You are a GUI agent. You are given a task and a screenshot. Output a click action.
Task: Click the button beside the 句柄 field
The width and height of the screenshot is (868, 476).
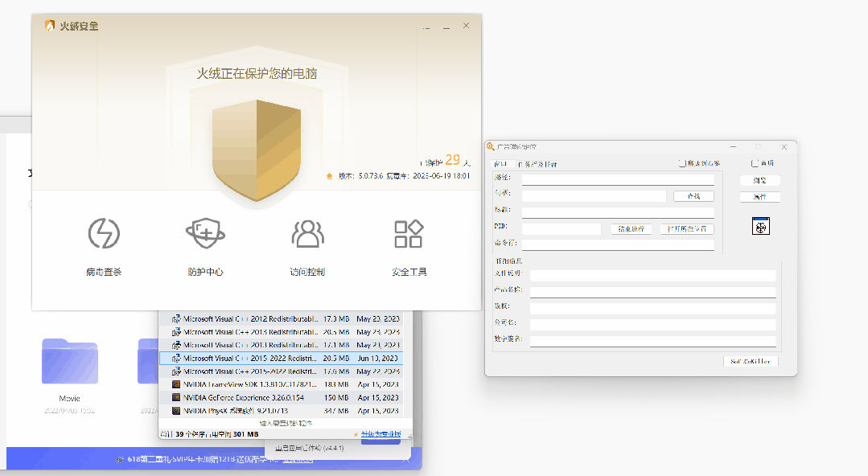pos(693,196)
